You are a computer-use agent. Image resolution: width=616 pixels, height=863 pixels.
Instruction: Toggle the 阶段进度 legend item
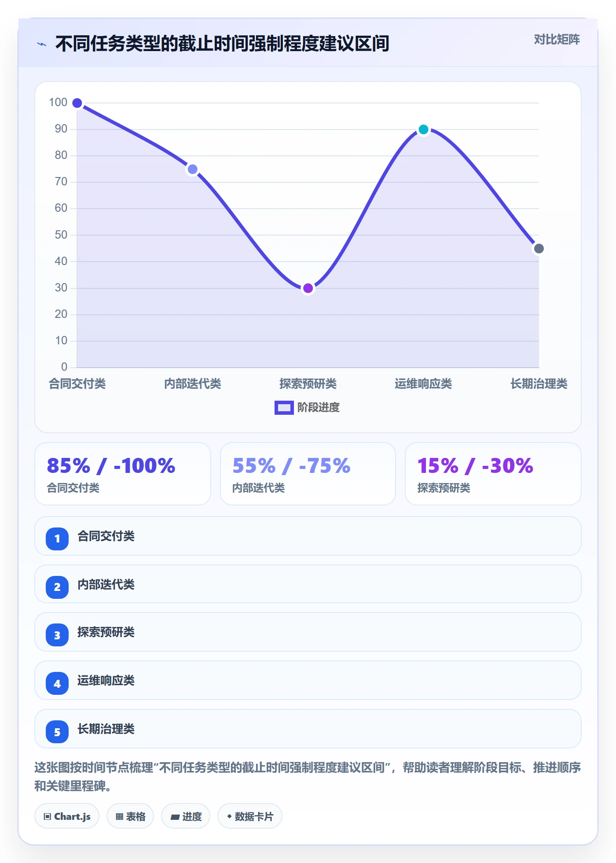click(307, 407)
